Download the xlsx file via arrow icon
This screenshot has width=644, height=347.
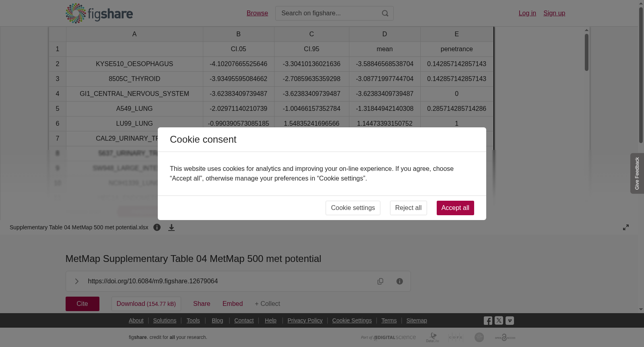pos(171,227)
